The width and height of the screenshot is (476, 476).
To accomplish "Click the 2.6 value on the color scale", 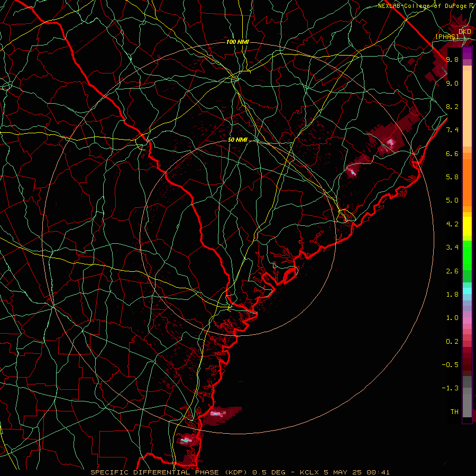I will (452, 271).
